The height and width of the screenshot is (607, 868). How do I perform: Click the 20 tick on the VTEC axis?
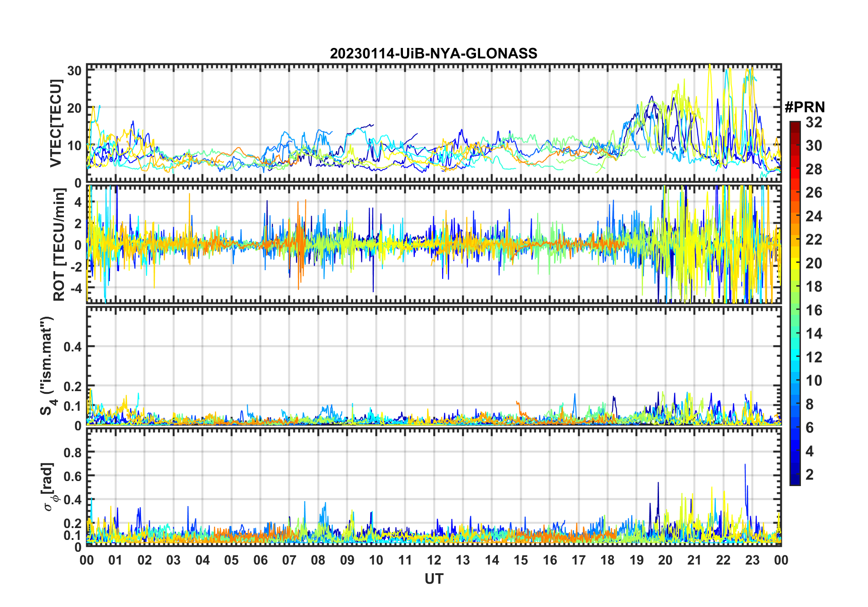(74, 108)
